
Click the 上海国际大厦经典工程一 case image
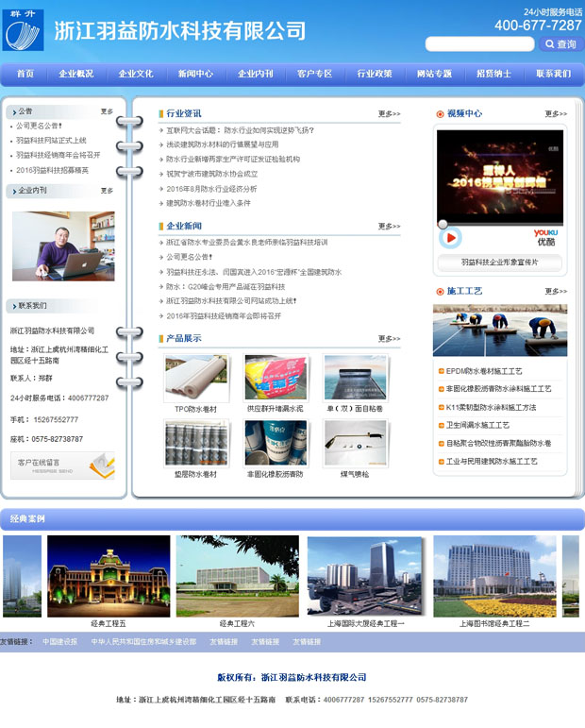(365, 576)
